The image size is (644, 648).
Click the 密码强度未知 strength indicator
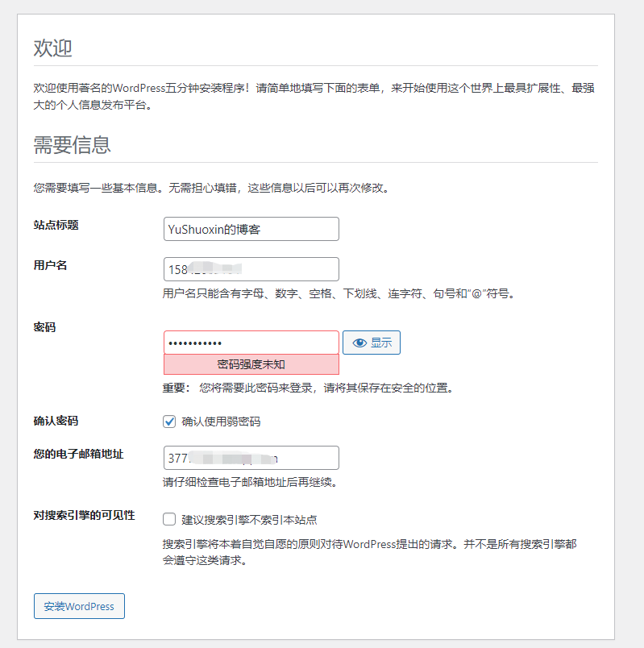[251, 364]
